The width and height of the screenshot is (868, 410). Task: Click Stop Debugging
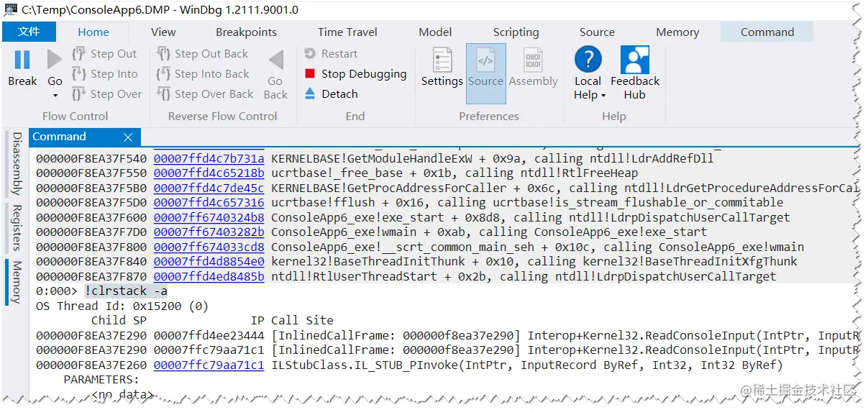(x=355, y=74)
